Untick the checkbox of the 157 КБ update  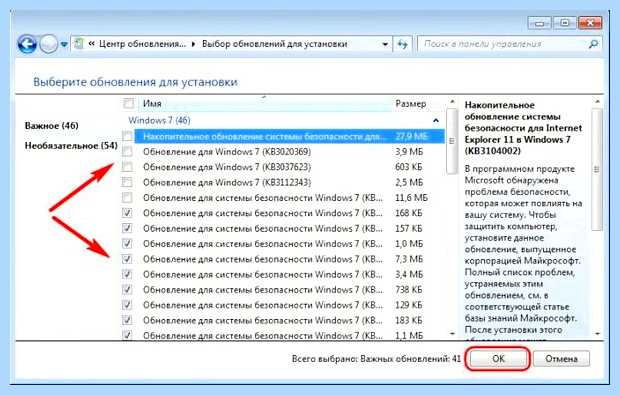pyautogui.click(x=127, y=228)
